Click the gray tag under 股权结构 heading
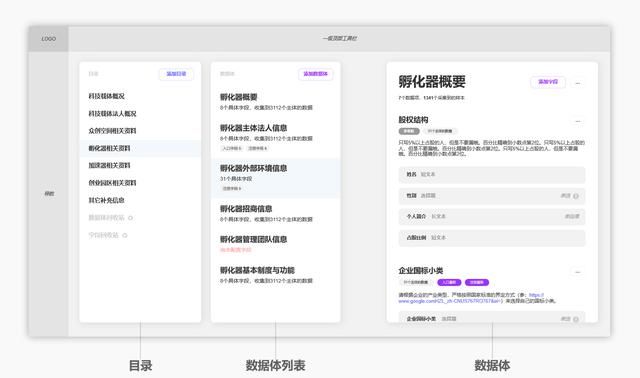Image resolution: width=640 pixels, height=378 pixels. [x=409, y=131]
